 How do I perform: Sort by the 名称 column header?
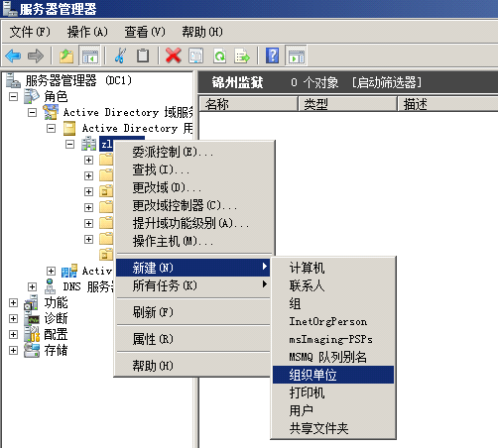(x=248, y=104)
